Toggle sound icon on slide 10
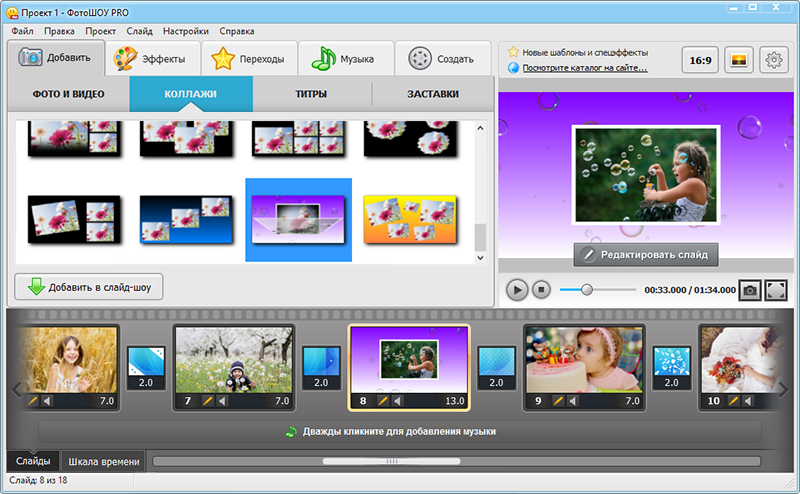The width and height of the screenshot is (800, 494). click(748, 401)
